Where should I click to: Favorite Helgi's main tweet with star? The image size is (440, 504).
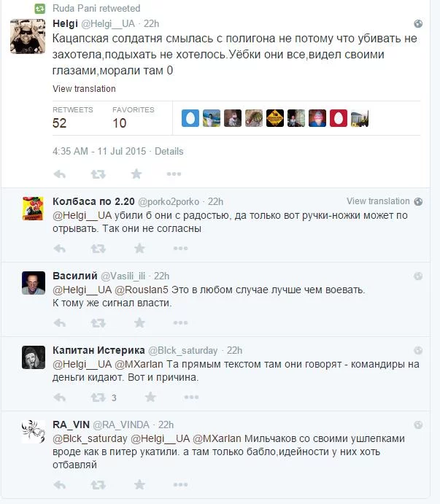[x=136, y=174]
